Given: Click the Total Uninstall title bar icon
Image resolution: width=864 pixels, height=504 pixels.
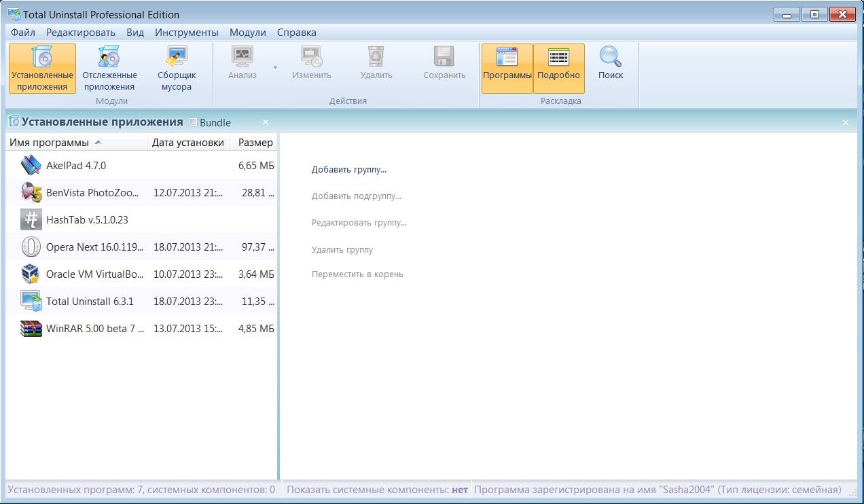Looking at the screenshot, I should pos(13,14).
